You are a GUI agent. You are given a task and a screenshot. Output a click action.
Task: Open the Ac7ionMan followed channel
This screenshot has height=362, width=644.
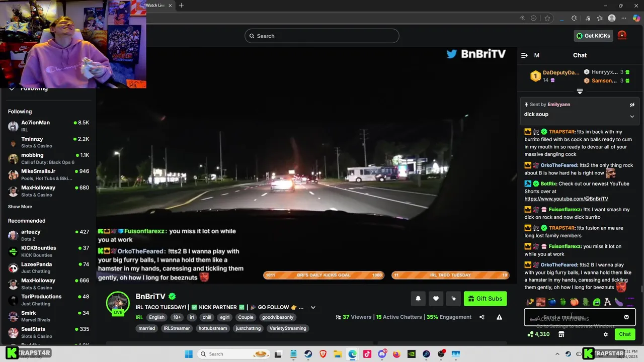48,126
